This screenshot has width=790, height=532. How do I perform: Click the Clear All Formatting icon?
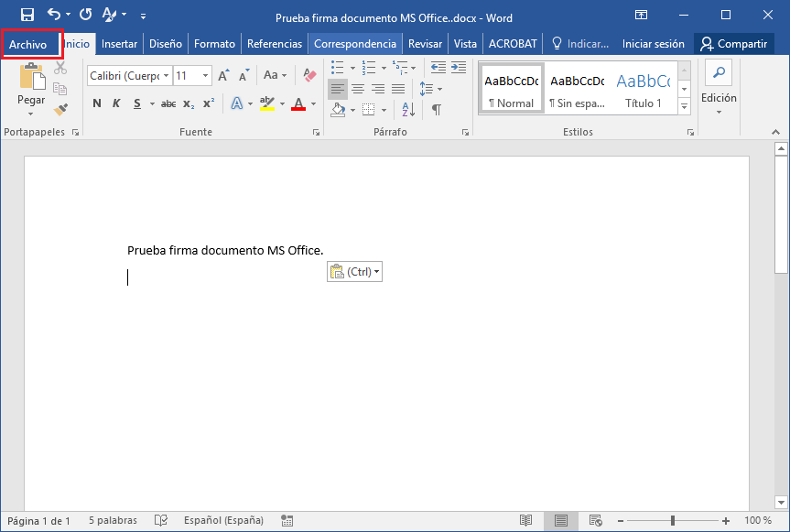tap(308, 76)
